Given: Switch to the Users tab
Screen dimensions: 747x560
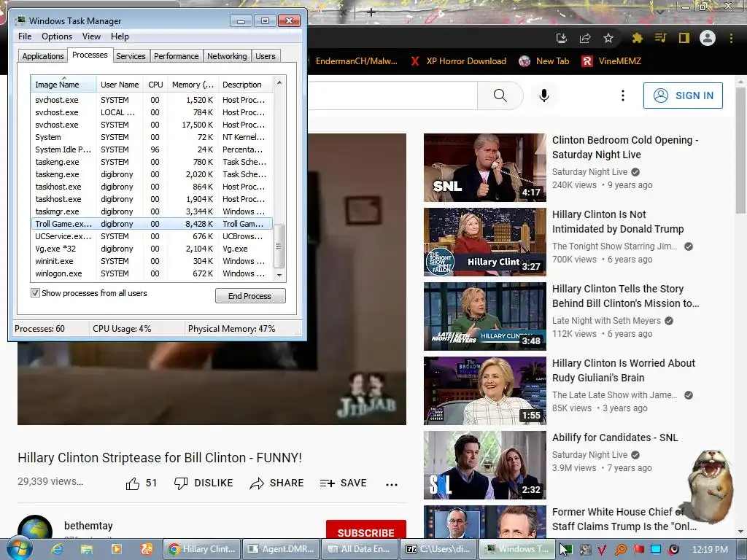Looking at the screenshot, I should pyautogui.click(x=266, y=56).
